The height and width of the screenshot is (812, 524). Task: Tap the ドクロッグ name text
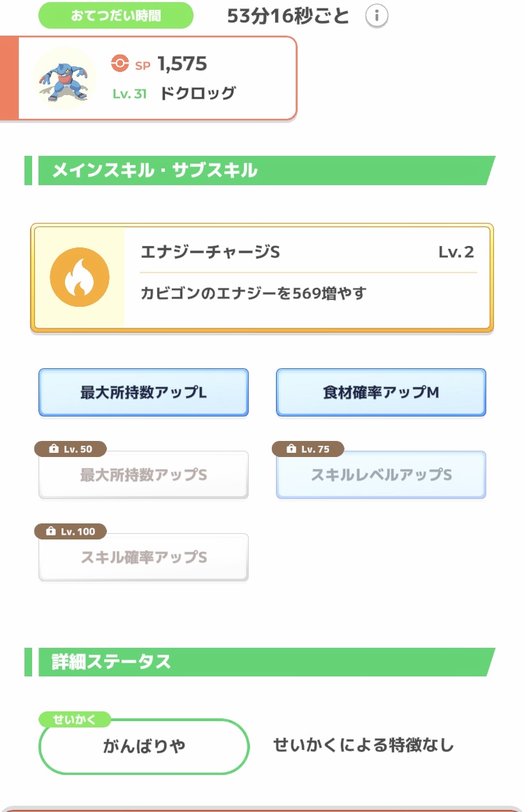click(198, 94)
